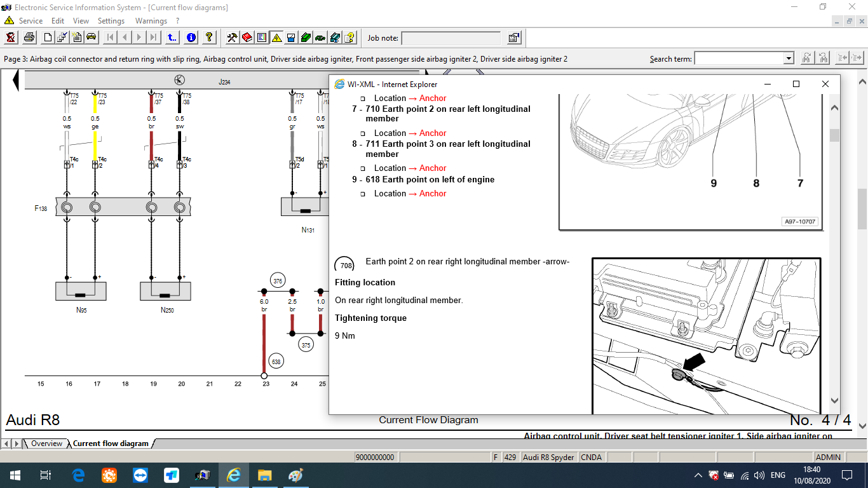This screenshot has height=488, width=868.
Task: Click the blank new document icon
Action: point(48,37)
